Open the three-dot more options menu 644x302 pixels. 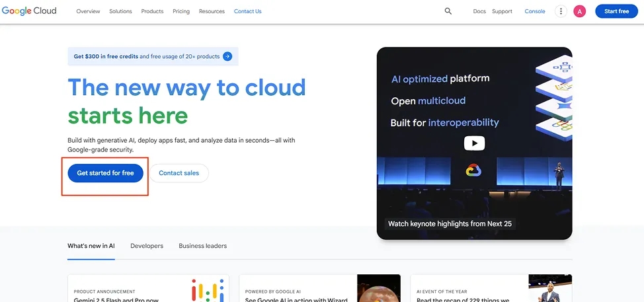(x=561, y=11)
